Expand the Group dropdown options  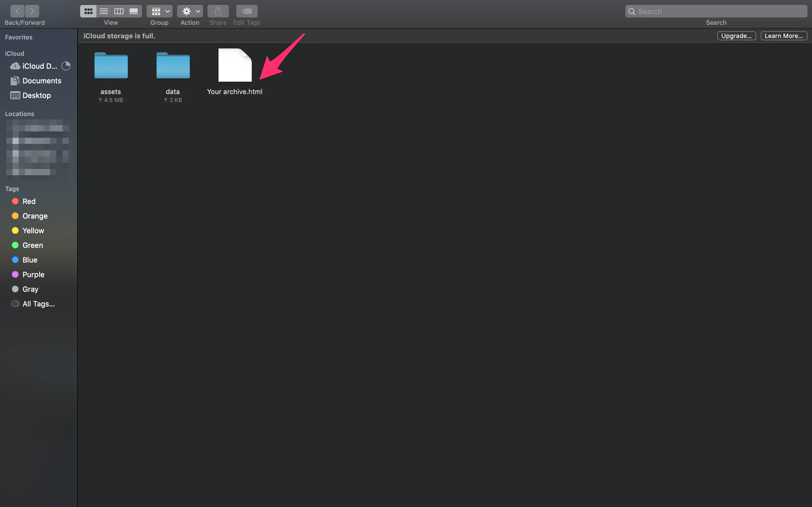[166, 11]
